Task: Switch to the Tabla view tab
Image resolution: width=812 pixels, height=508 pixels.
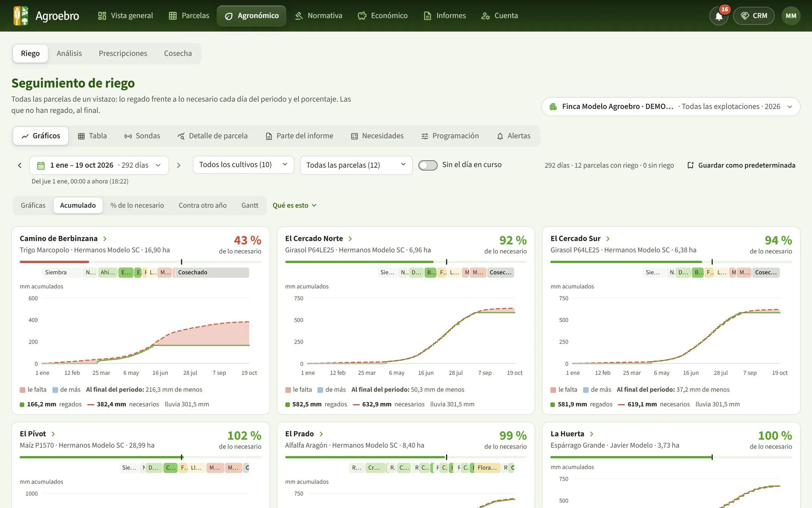Action: click(92, 136)
